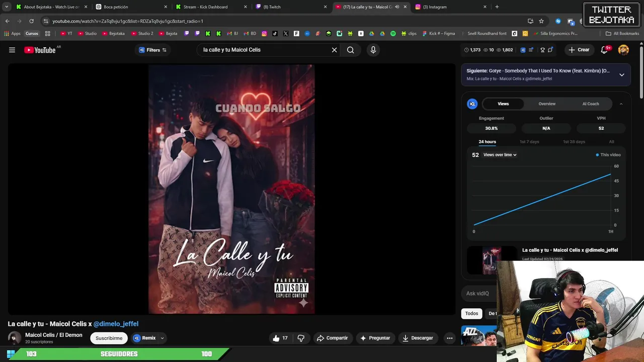The image size is (644, 362).
Task: Click the video player cover art
Action: (231, 189)
